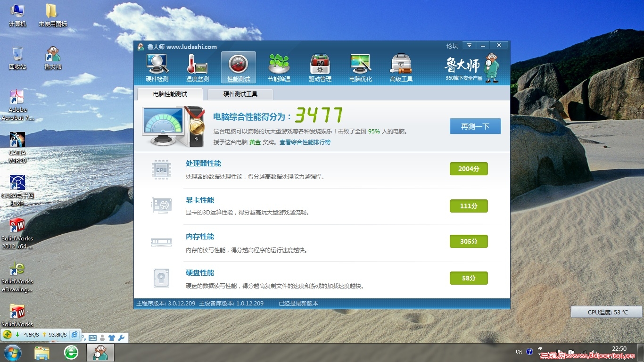Open the 回收站 recycle bin icon
Screen dimensions: 644x362
[x=17, y=58]
